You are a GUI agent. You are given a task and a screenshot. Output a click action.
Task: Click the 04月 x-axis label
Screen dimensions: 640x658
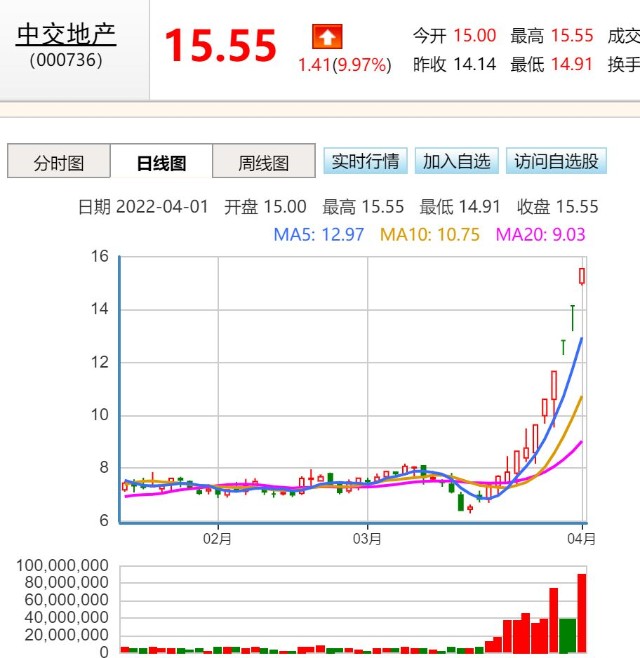[581, 539]
